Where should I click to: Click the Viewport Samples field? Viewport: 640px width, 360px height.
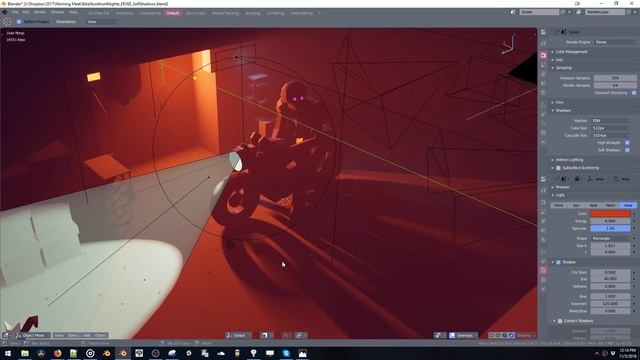pyautogui.click(x=615, y=78)
